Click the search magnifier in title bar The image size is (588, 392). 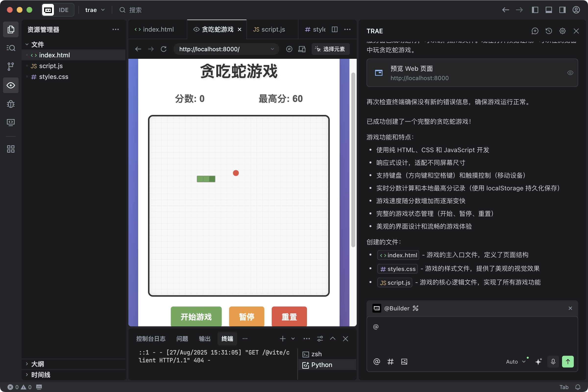pyautogui.click(x=122, y=10)
